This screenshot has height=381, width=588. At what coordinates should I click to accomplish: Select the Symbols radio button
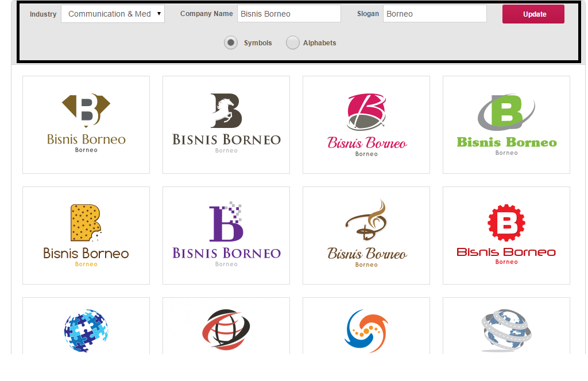[x=231, y=42]
